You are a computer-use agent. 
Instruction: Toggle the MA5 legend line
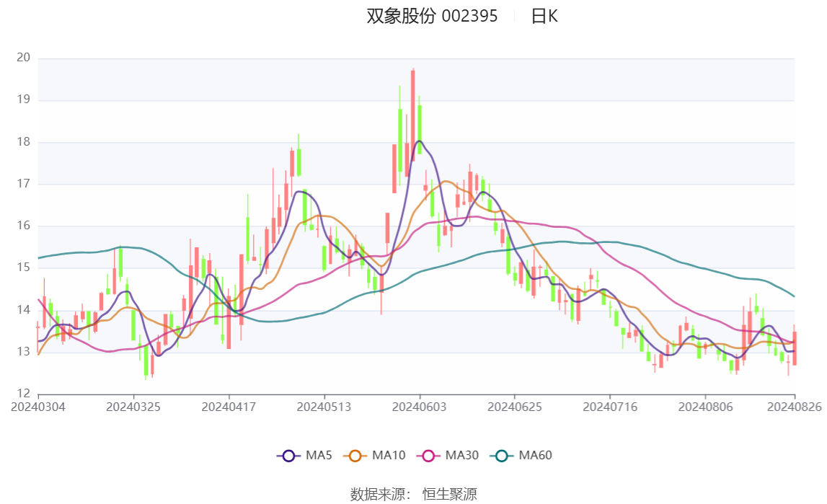(304, 456)
